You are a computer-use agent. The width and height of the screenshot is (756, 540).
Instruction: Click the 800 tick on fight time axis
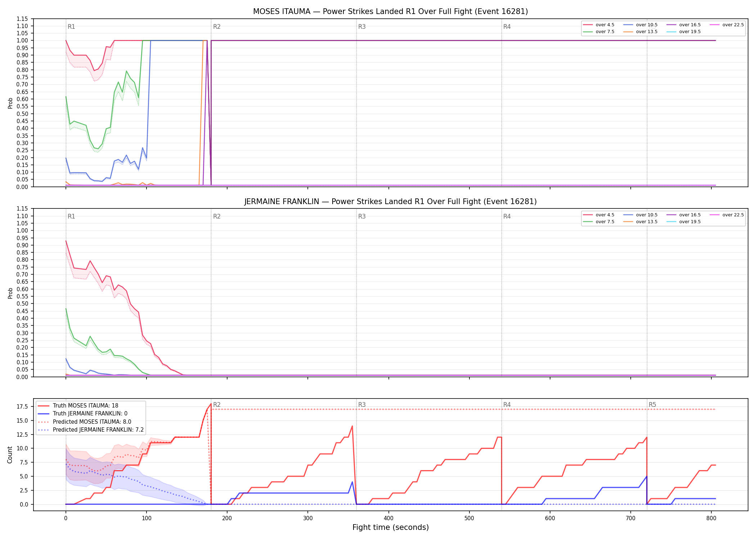pyautogui.click(x=711, y=518)
